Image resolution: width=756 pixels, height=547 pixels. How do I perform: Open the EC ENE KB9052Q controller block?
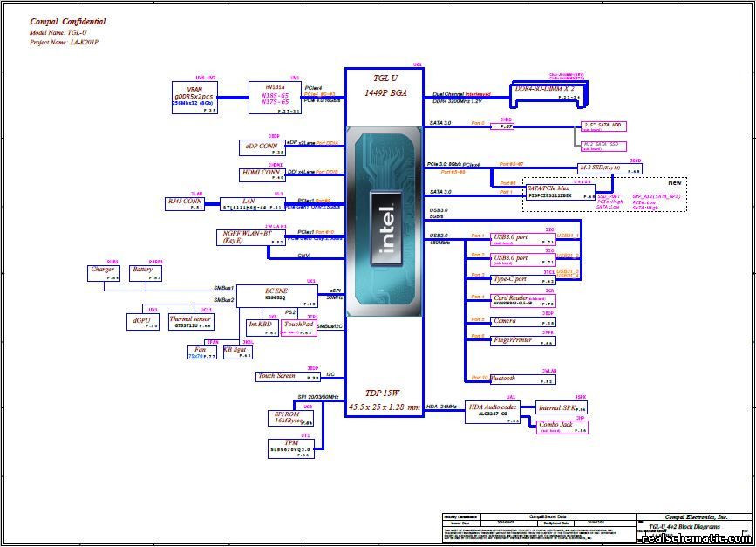pos(277,296)
